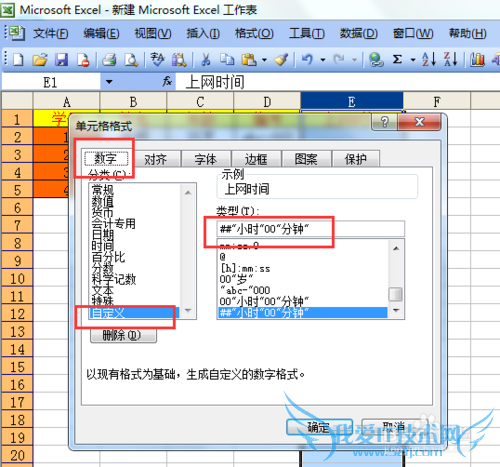This screenshot has width=500, height=467.
Task: Click the 类型(T) format code input field
Action: click(311, 229)
